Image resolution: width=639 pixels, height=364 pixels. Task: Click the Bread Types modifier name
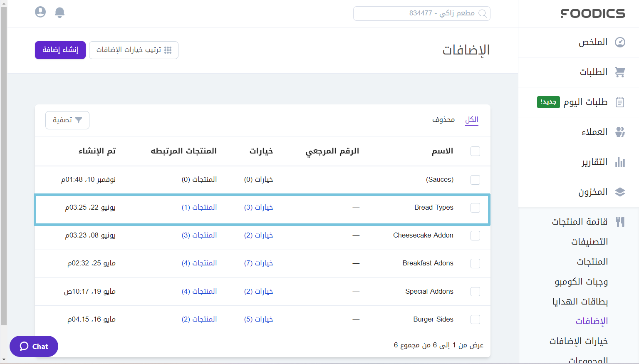point(434,208)
